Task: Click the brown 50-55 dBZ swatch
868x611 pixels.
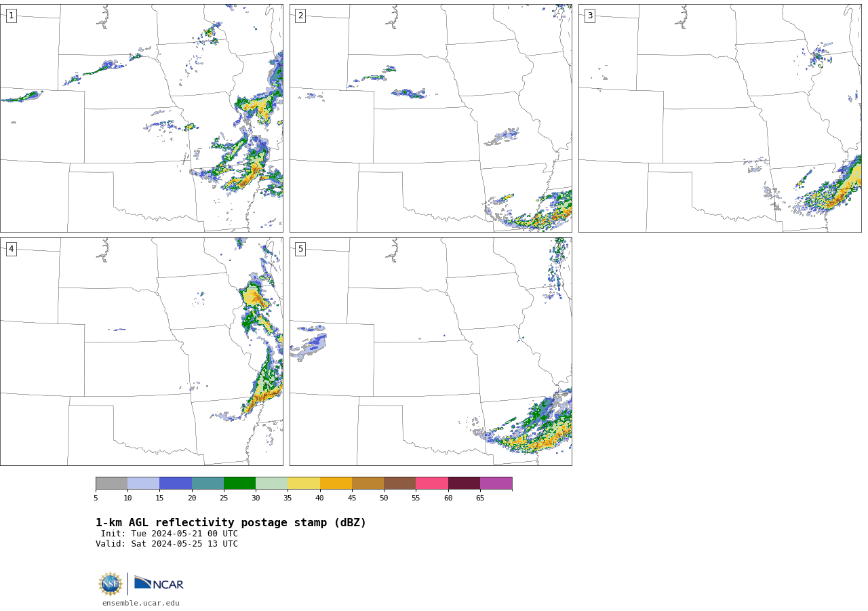Action: click(x=399, y=483)
